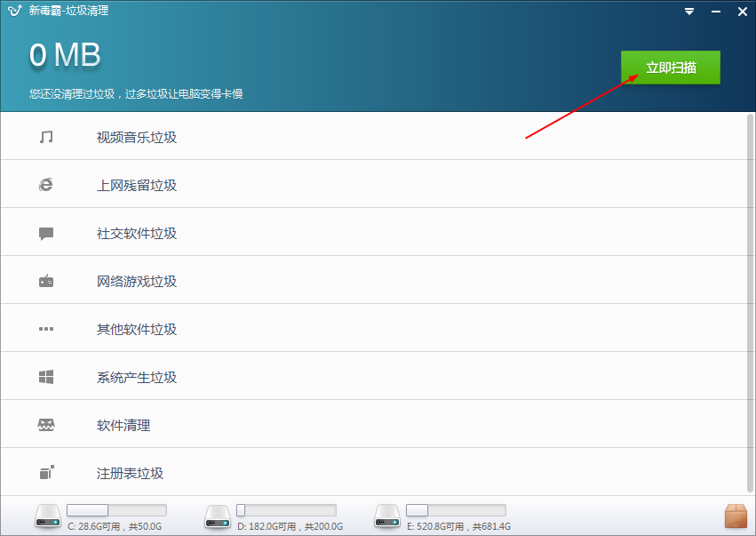Click the registry icon beside 注册表垃圾
The height and width of the screenshot is (536, 756).
(x=46, y=472)
